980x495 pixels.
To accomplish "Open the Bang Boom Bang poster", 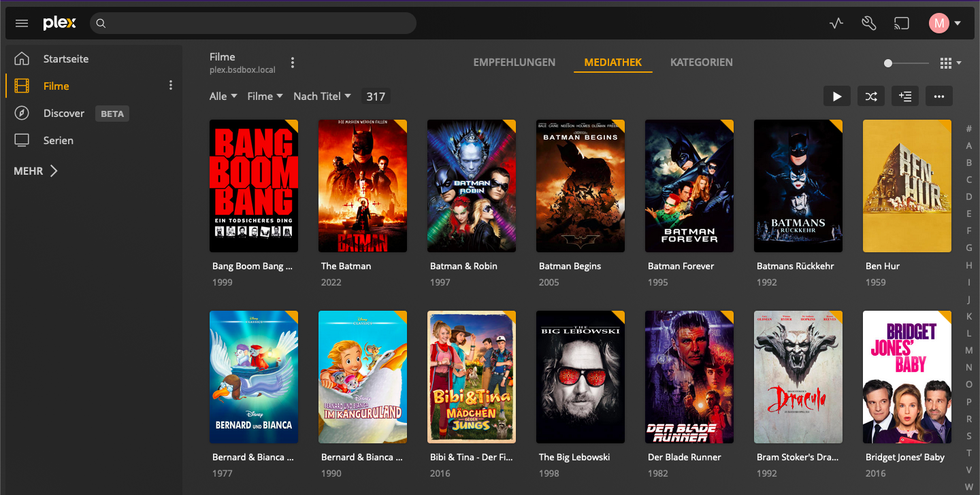I will pos(254,186).
